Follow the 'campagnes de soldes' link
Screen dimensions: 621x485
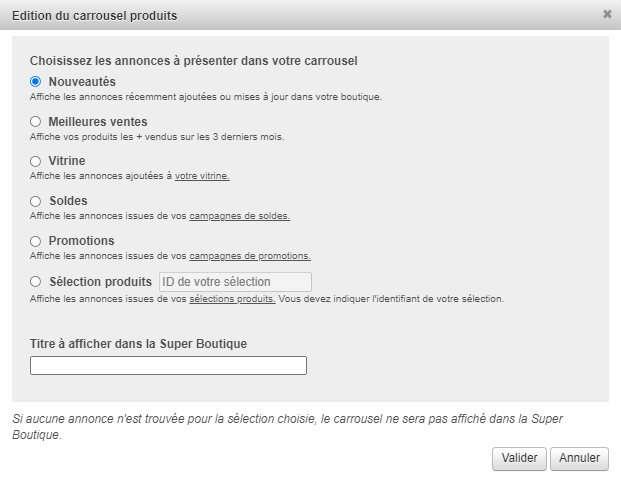(x=239, y=216)
